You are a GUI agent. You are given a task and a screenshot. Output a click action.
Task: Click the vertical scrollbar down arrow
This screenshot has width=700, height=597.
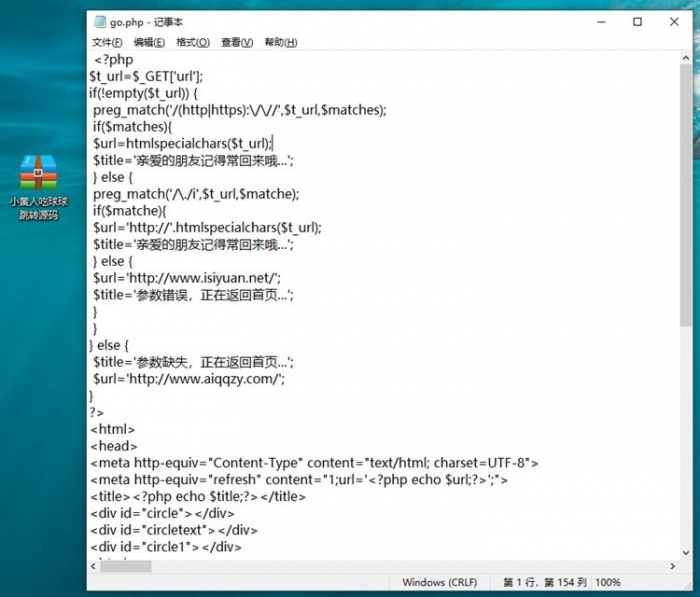685,551
